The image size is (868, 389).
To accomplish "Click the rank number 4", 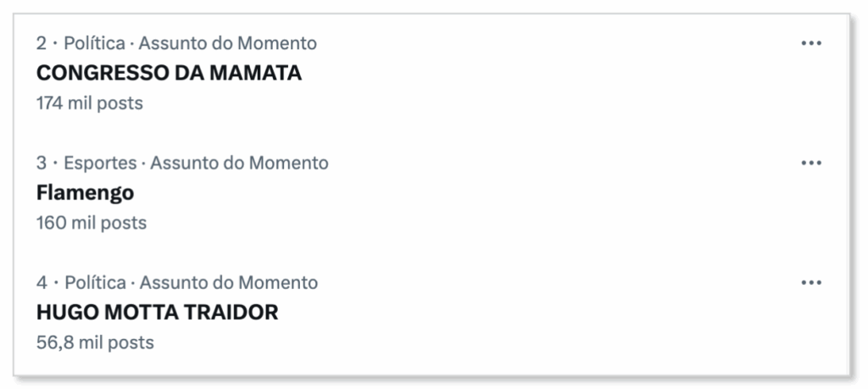I will 42,282.
